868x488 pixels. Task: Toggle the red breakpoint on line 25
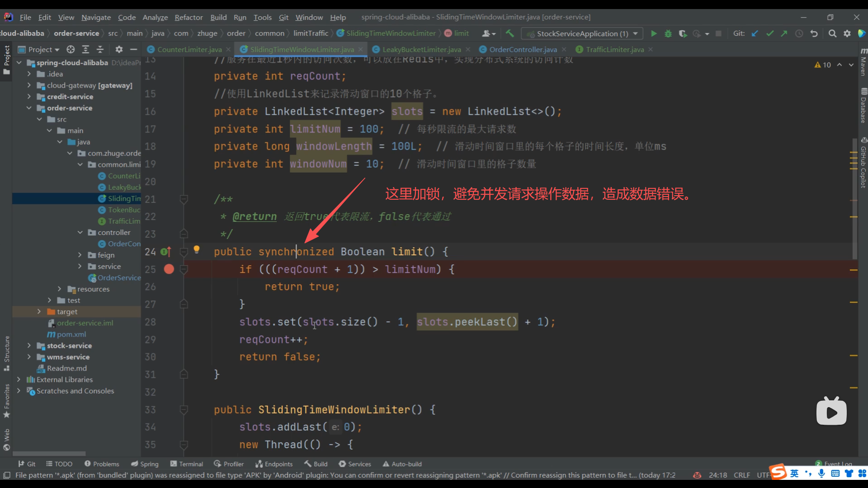point(169,269)
